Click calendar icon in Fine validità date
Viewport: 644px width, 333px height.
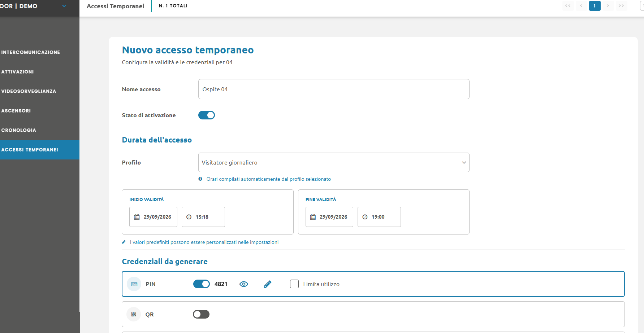[313, 217]
